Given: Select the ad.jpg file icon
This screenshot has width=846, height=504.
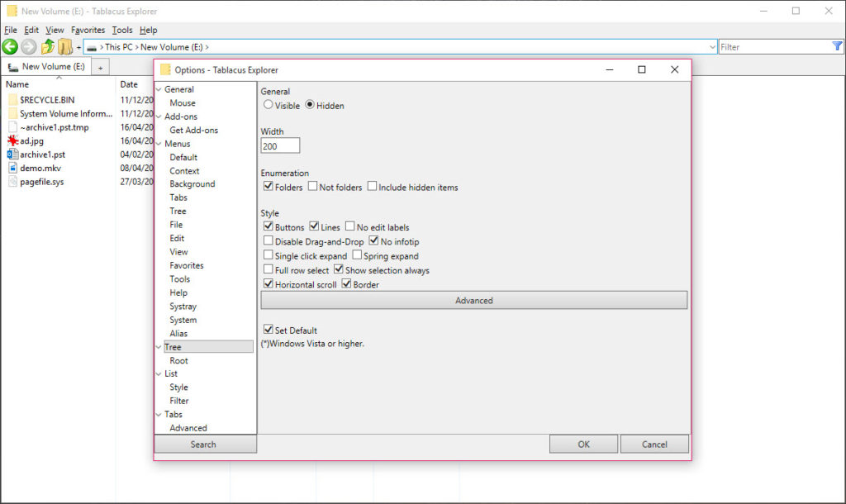Looking at the screenshot, I should (x=12, y=140).
